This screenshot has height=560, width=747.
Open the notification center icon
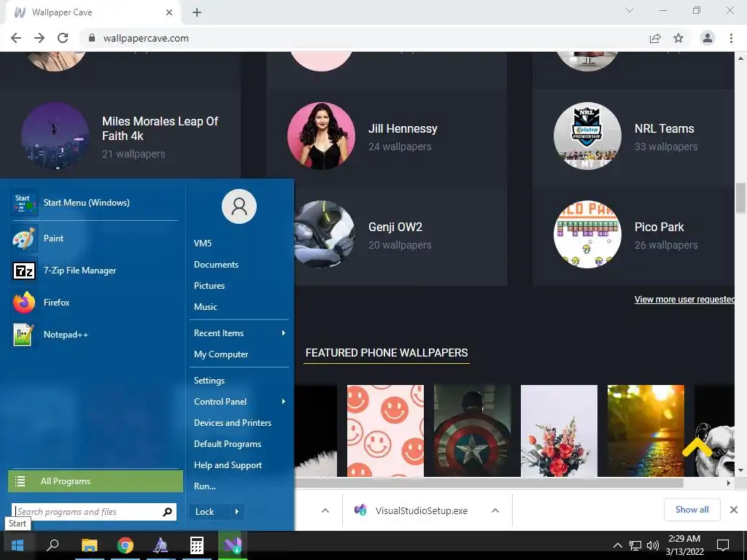coord(723,545)
